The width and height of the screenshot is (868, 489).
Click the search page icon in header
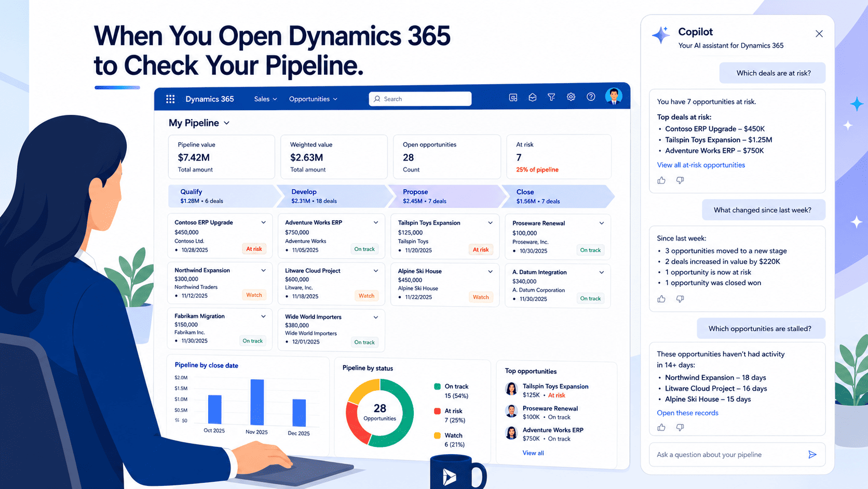pos(513,97)
